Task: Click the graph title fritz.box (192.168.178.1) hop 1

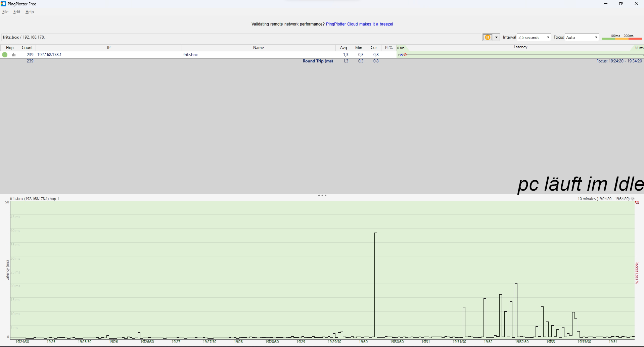Action: (35, 199)
